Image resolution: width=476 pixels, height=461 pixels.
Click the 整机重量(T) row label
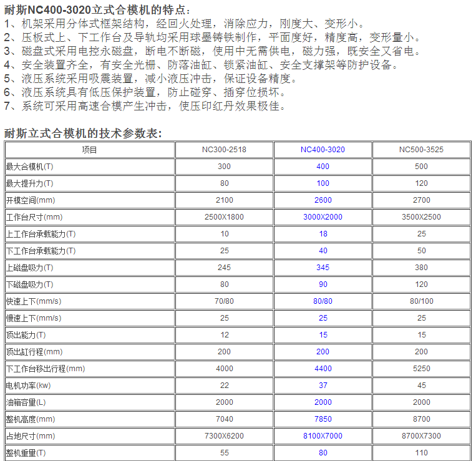click(x=26, y=453)
